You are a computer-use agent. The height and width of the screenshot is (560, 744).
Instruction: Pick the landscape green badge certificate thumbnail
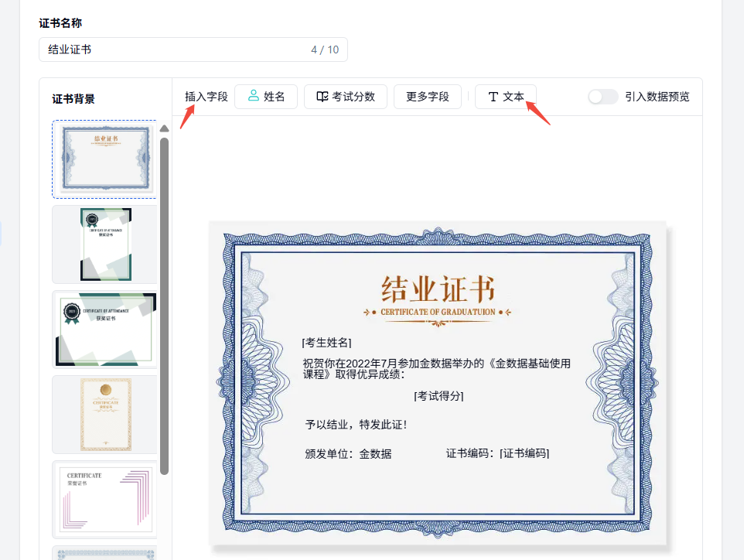(x=104, y=329)
